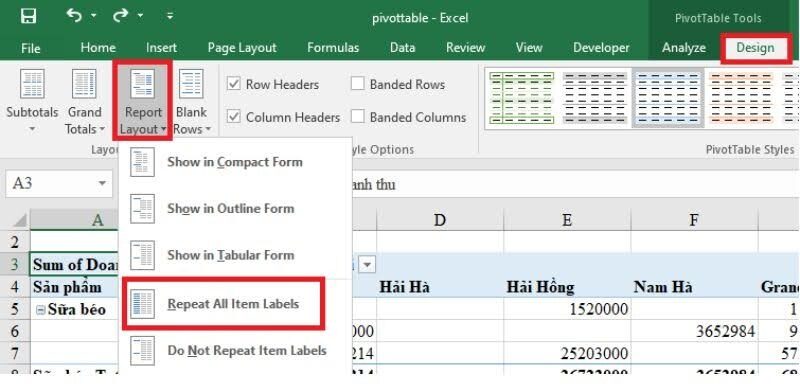Select Do Not Repeat Item Labels
The width and height of the screenshot is (800, 392).
click(235, 351)
